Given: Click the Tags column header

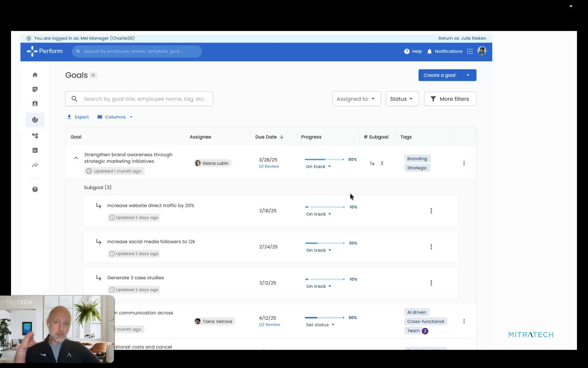Looking at the screenshot, I should click(406, 137).
